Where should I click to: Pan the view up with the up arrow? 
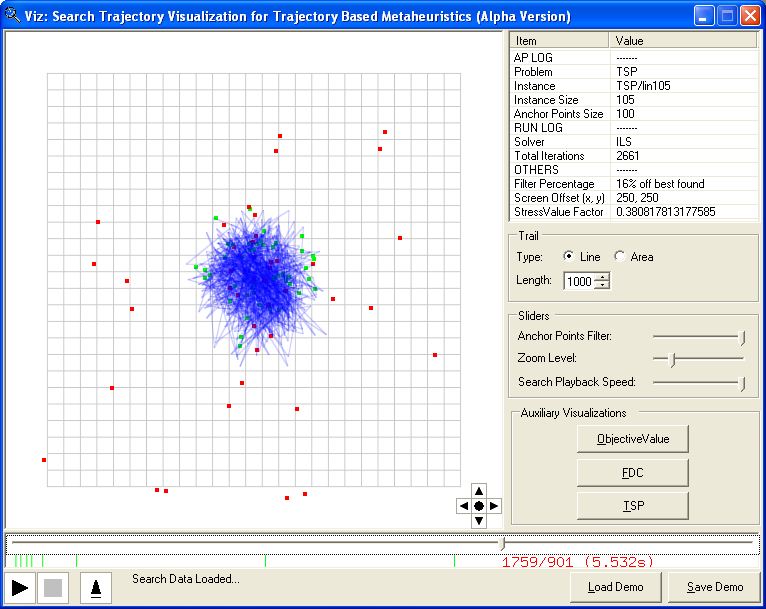click(478, 491)
